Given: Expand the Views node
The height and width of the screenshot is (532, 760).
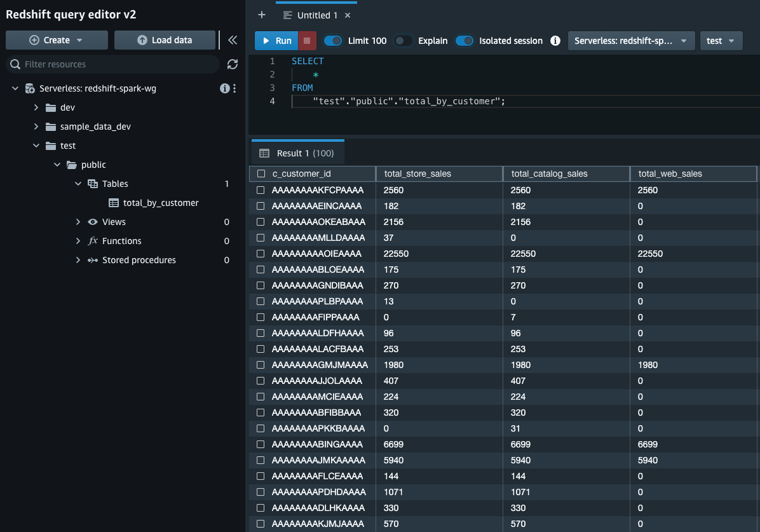Looking at the screenshot, I should [78, 222].
